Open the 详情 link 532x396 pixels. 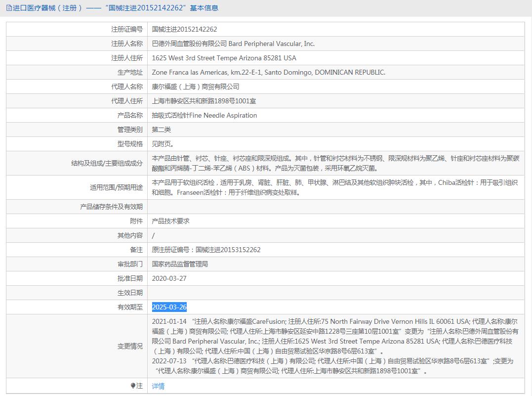pyautogui.click(x=158, y=386)
